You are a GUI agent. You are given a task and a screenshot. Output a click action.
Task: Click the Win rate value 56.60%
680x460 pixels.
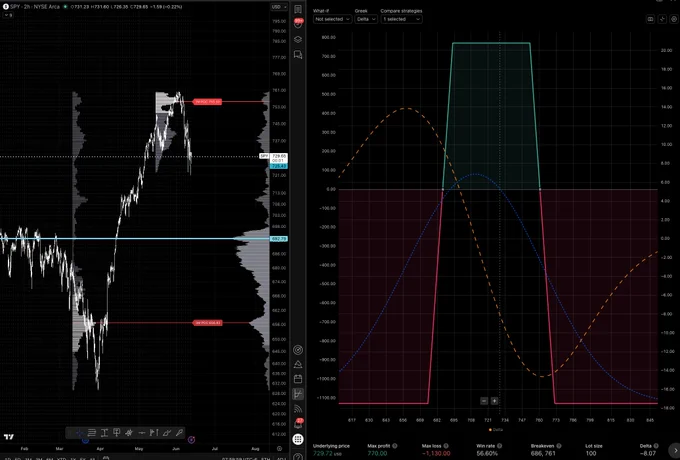(487, 453)
